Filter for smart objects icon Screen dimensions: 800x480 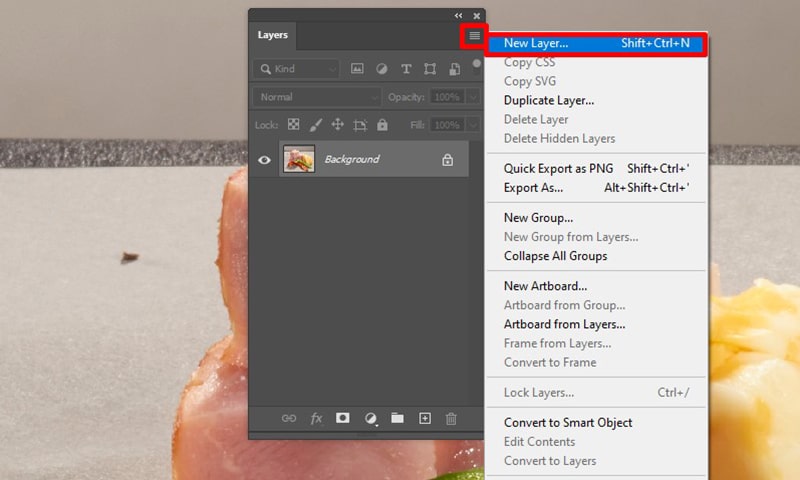[x=454, y=68]
